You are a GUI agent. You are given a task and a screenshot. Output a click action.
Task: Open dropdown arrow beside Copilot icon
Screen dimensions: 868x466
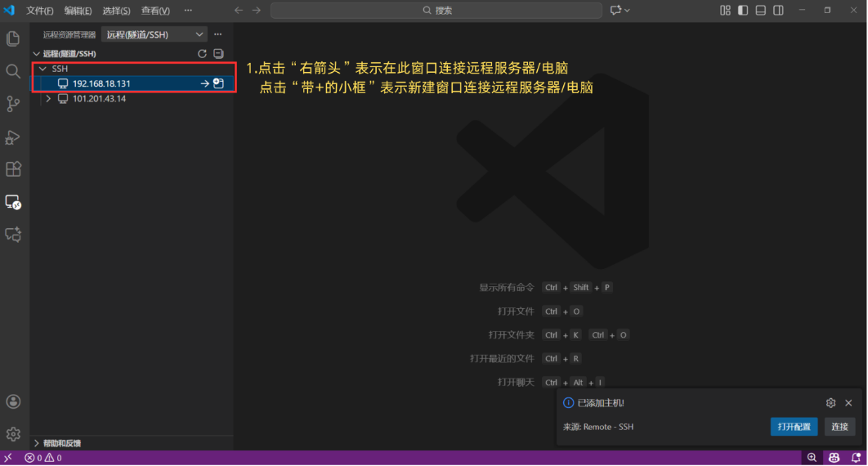tap(627, 10)
